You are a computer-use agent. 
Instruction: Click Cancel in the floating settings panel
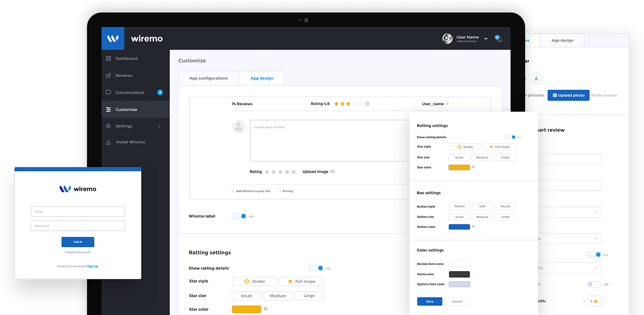click(x=457, y=301)
